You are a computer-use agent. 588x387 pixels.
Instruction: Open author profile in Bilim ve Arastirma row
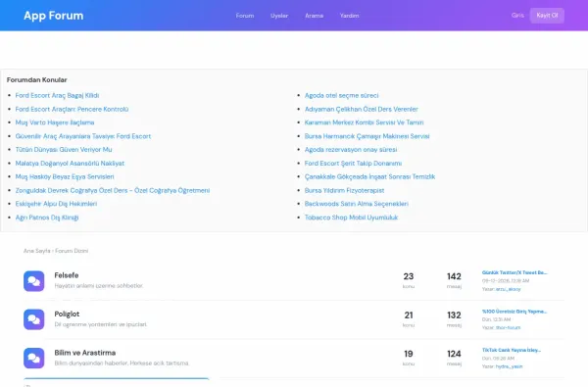point(509,366)
